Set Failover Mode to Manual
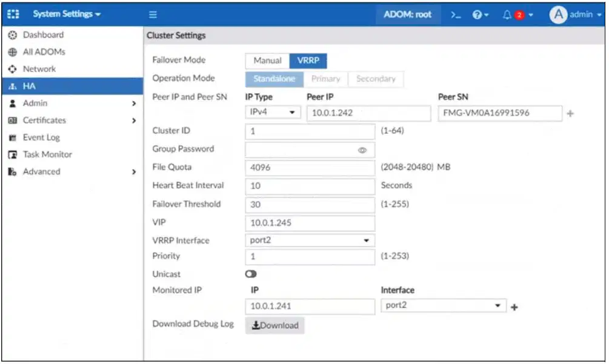The width and height of the screenshot is (609, 364). click(x=267, y=61)
